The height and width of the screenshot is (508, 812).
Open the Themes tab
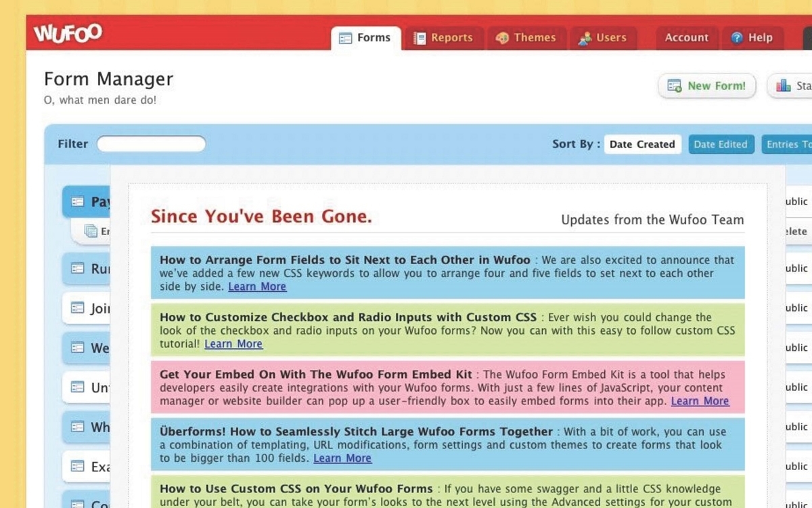click(x=526, y=38)
